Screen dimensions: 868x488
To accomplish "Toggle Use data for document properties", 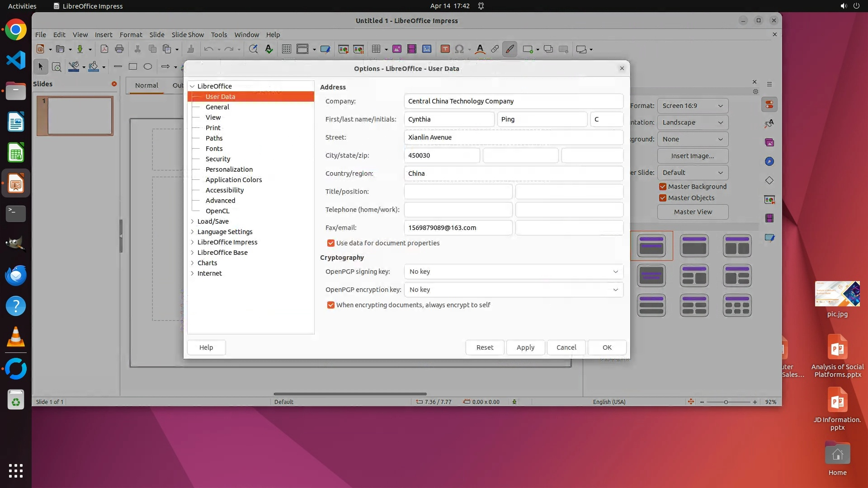I will click(331, 243).
